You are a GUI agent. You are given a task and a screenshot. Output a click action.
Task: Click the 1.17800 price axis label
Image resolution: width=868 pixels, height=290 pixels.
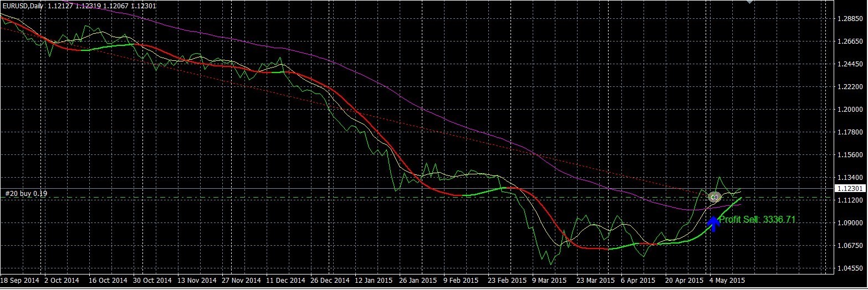849,132
